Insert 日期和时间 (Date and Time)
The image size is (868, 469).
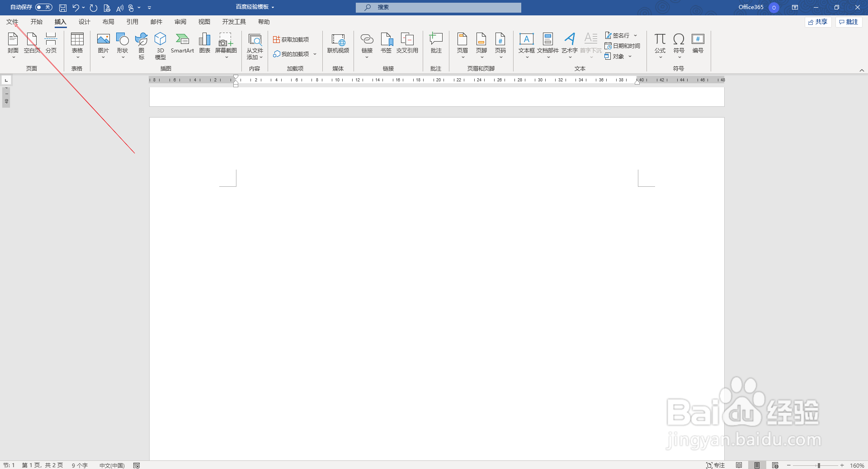623,46
